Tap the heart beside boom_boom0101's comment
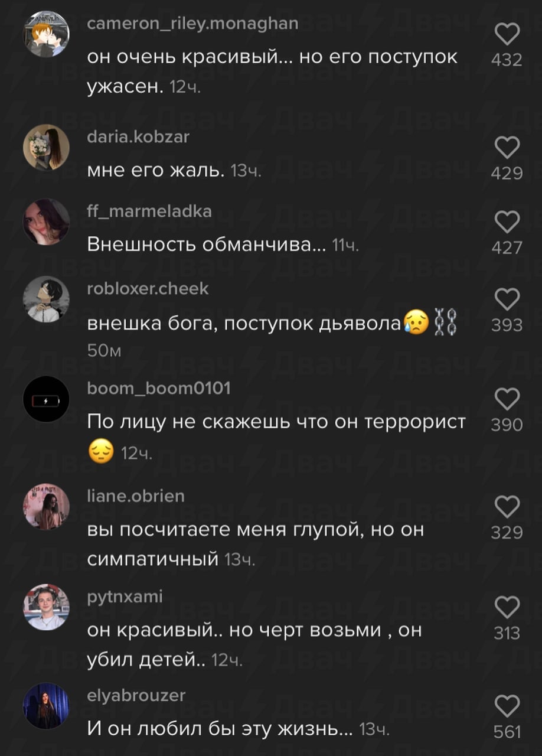This screenshot has width=542, height=756. coord(507,400)
